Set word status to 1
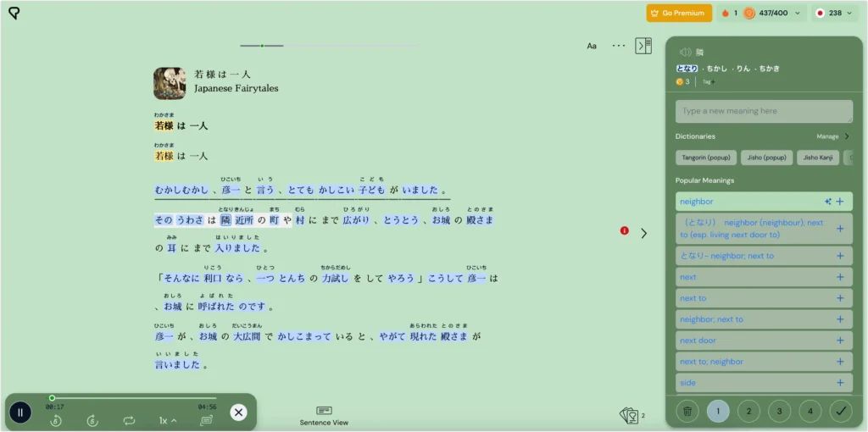The image size is (868, 432). click(x=718, y=411)
